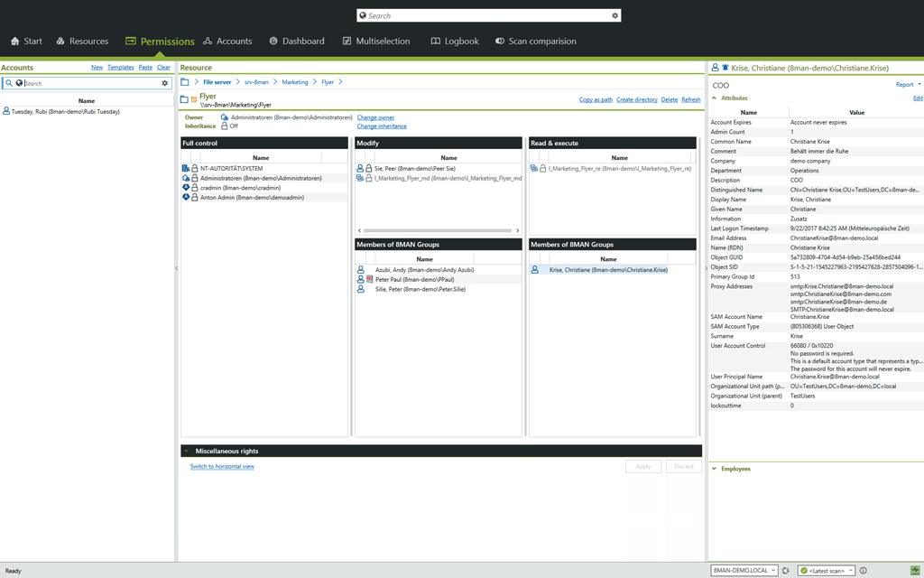This screenshot has height=578, width=924.
Task: Click the gear icon in the top search bar
Action: pyautogui.click(x=615, y=15)
